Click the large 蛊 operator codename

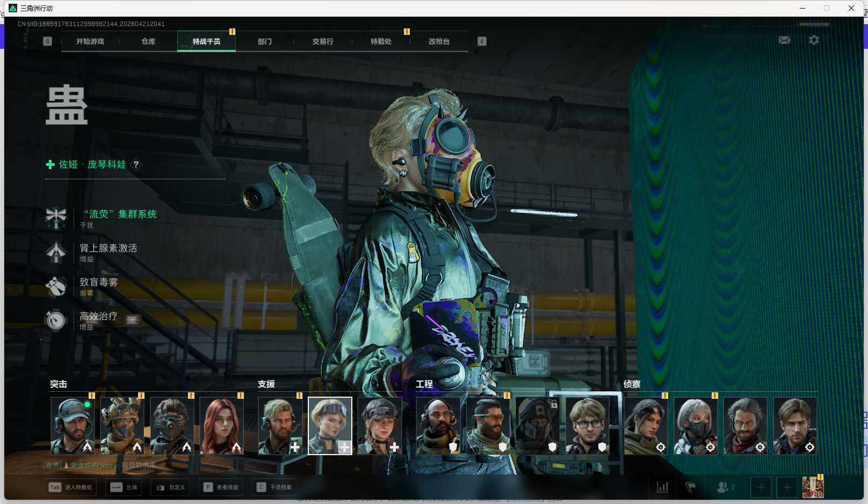(x=67, y=105)
